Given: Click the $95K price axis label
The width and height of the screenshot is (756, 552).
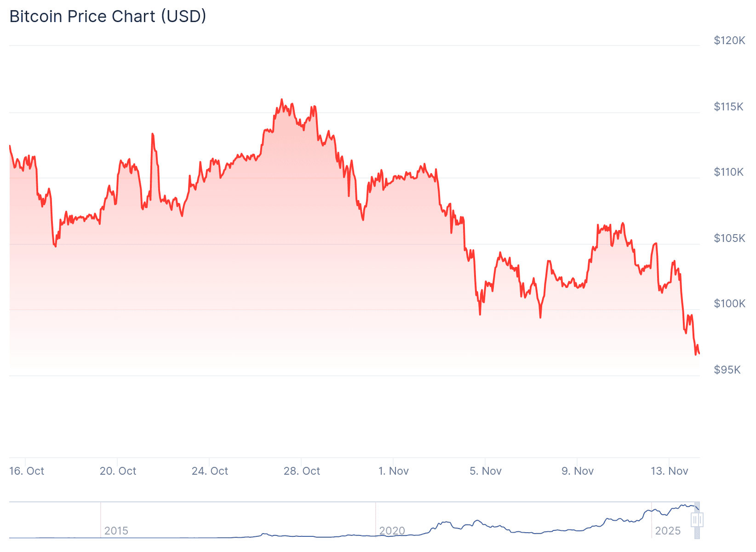Looking at the screenshot, I should (727, 370).
